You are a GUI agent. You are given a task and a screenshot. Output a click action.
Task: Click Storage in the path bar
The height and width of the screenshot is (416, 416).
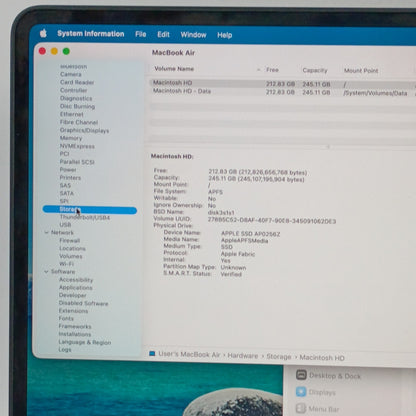coord(279,357)
